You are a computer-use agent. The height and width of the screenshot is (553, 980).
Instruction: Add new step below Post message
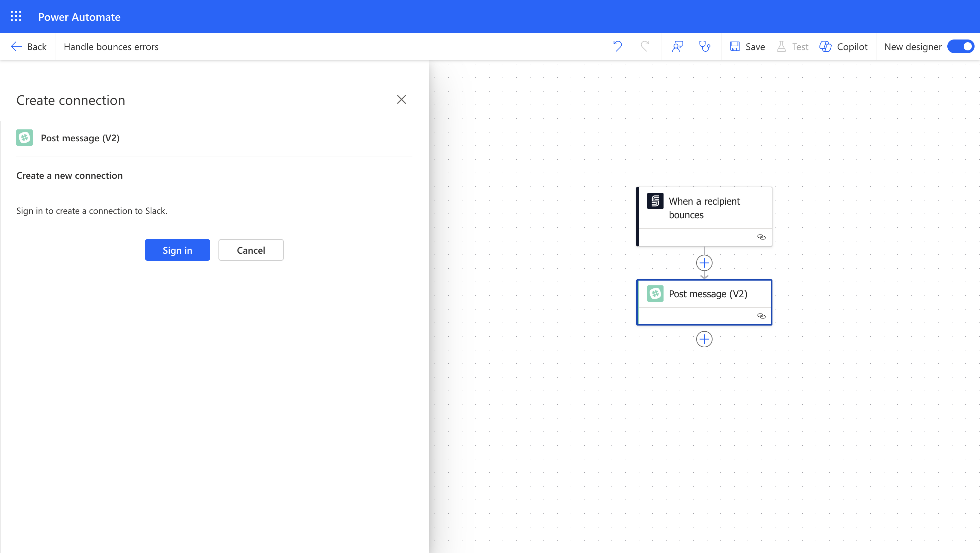tap(704, 339)
